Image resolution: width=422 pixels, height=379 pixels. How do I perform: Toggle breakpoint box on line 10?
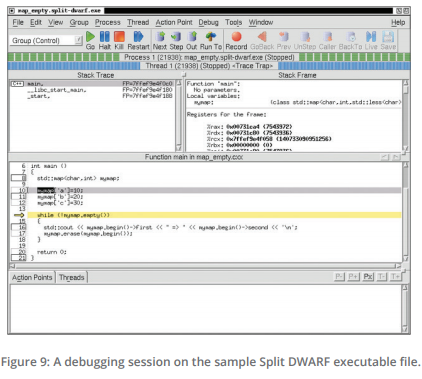19,190
